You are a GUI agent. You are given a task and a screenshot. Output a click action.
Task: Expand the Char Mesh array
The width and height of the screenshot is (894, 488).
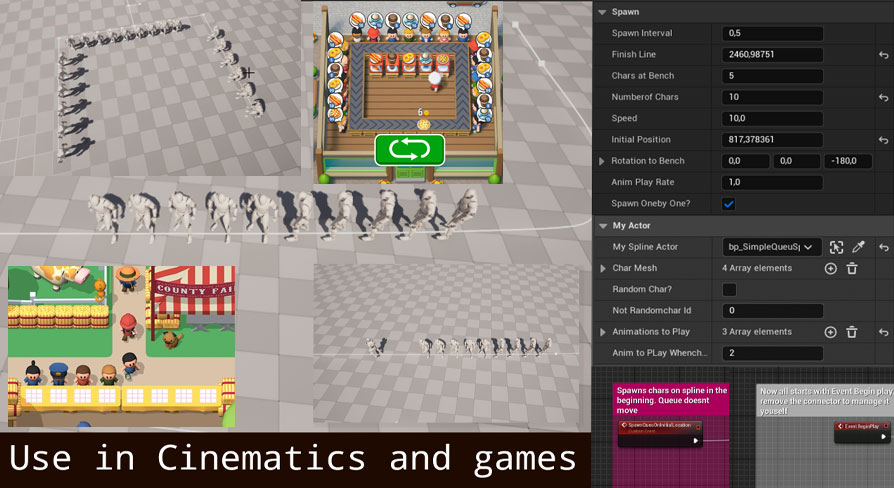(603, 269)
